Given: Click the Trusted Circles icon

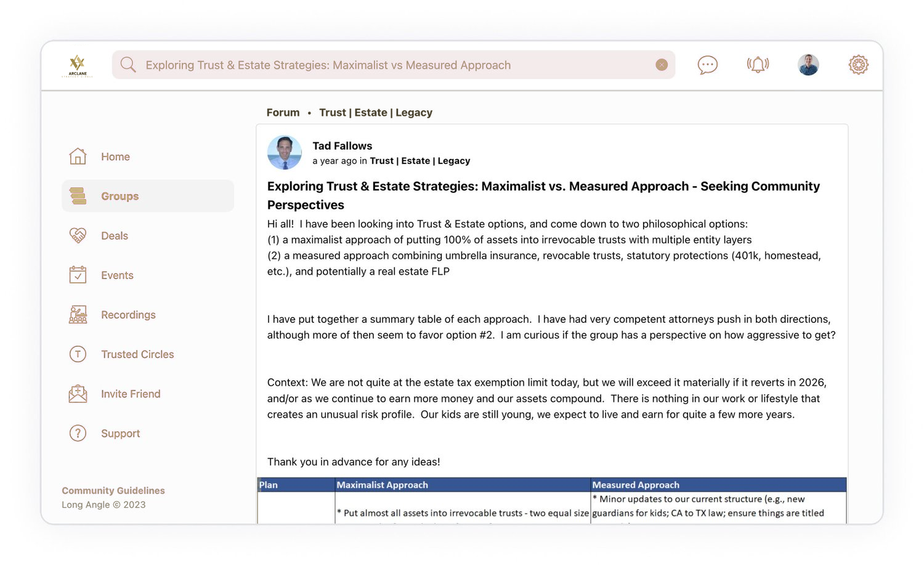Looking at the screenshot, I should [x=78, y=354].
